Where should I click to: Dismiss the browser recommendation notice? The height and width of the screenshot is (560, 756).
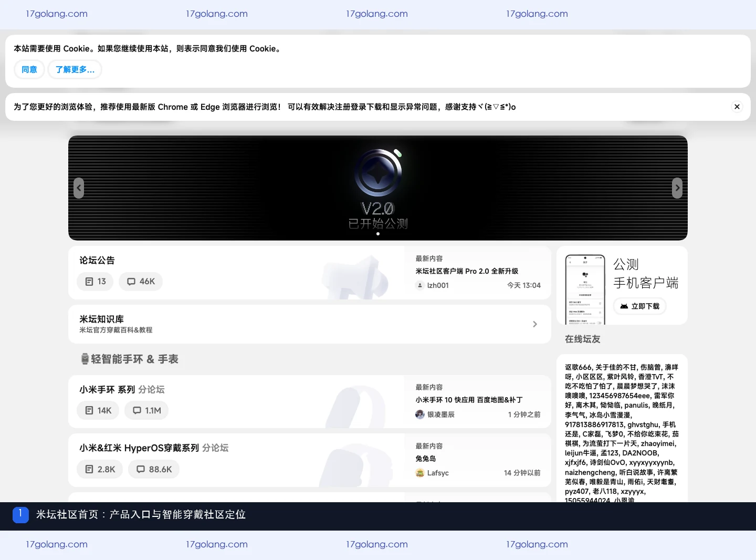point(737,107)
